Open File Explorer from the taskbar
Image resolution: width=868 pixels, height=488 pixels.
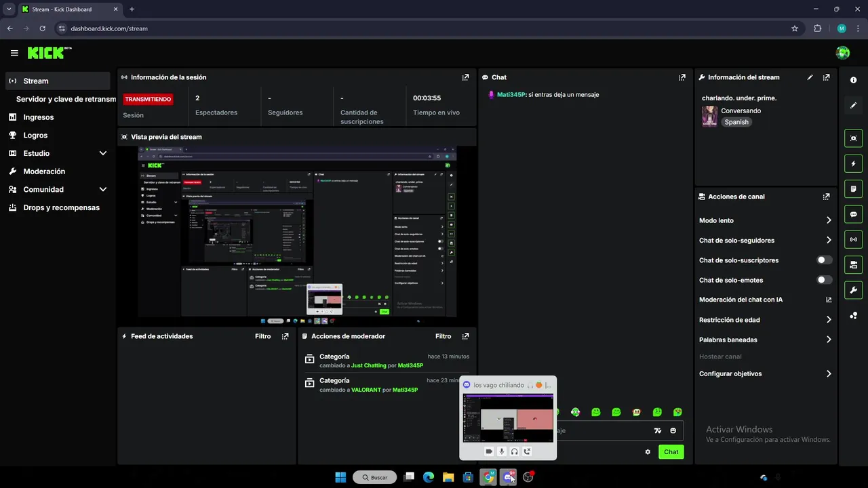448,477
